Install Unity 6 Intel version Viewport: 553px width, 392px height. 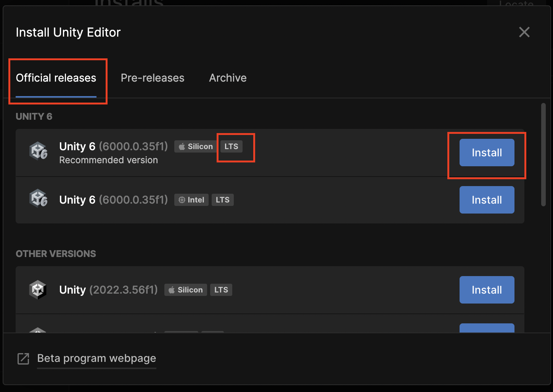(487, 200)
